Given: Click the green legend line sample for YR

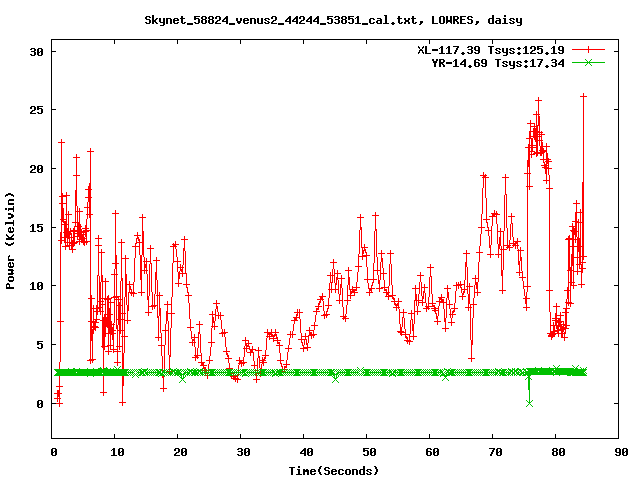Looking at the screenshot, I should pyautogui.click(x=588, y=62).
